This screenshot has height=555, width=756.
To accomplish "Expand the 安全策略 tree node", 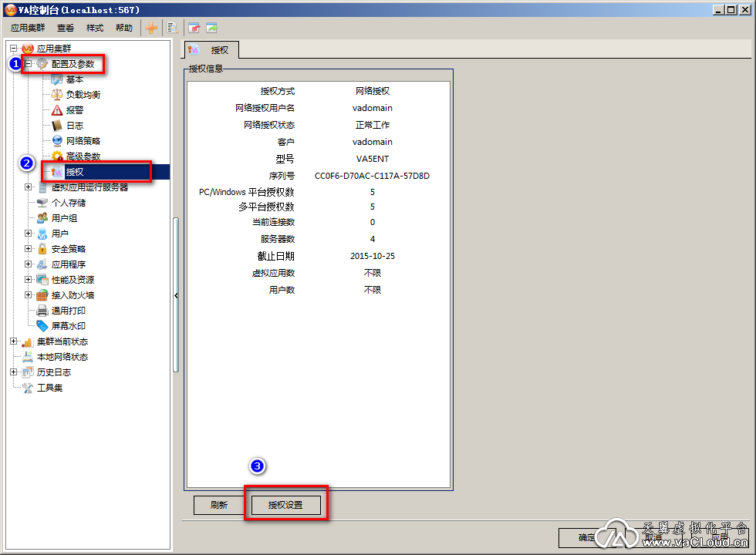I will 29,249.
